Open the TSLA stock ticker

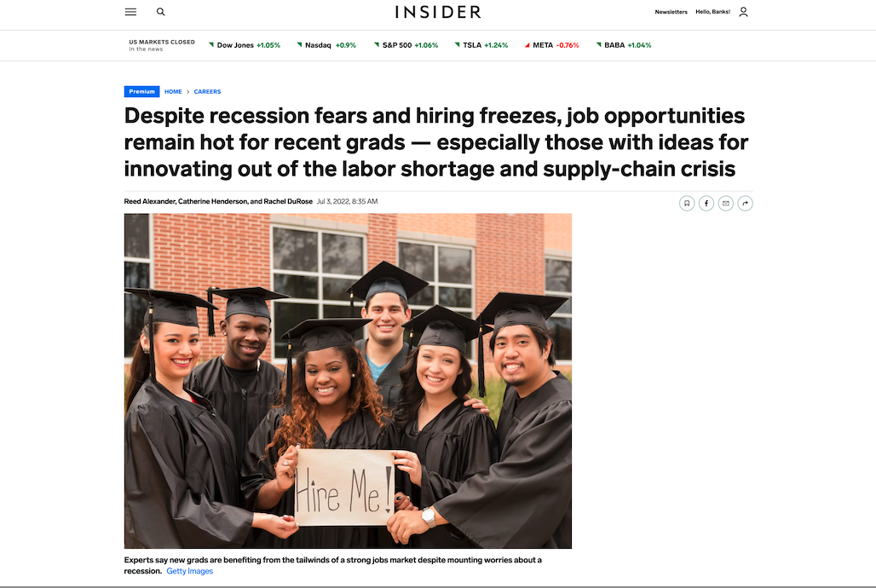tap(481, 45)
